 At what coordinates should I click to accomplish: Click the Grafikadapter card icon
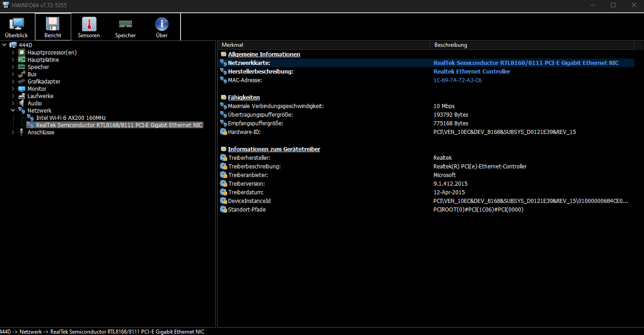tap(21, 81)
